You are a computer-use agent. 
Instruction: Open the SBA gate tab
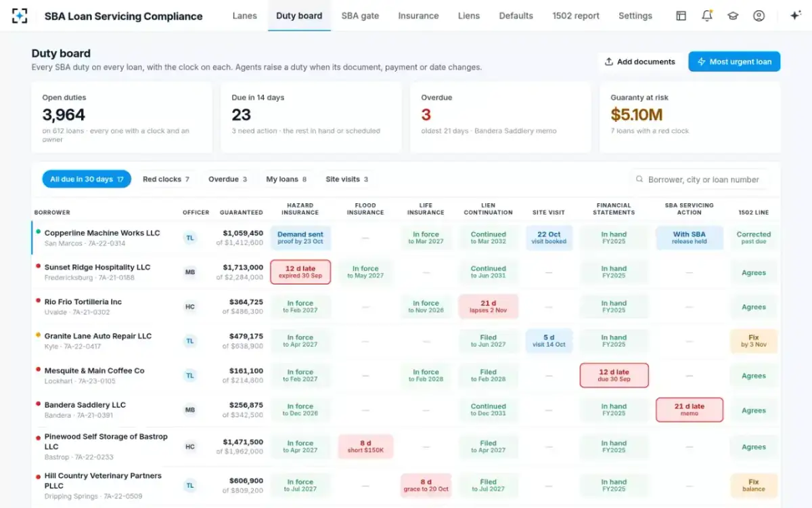(x=360, y=16)
